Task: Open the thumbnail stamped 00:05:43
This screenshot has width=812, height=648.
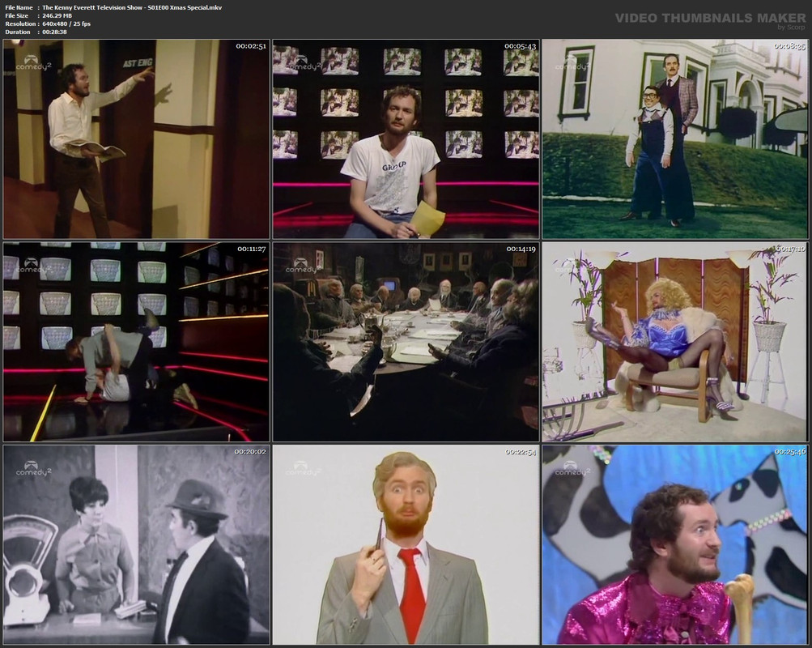Action: (x=406, y=139)
